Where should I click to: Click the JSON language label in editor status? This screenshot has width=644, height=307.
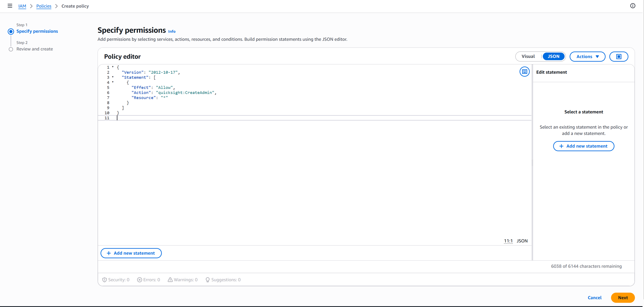[x=522, y=241]
